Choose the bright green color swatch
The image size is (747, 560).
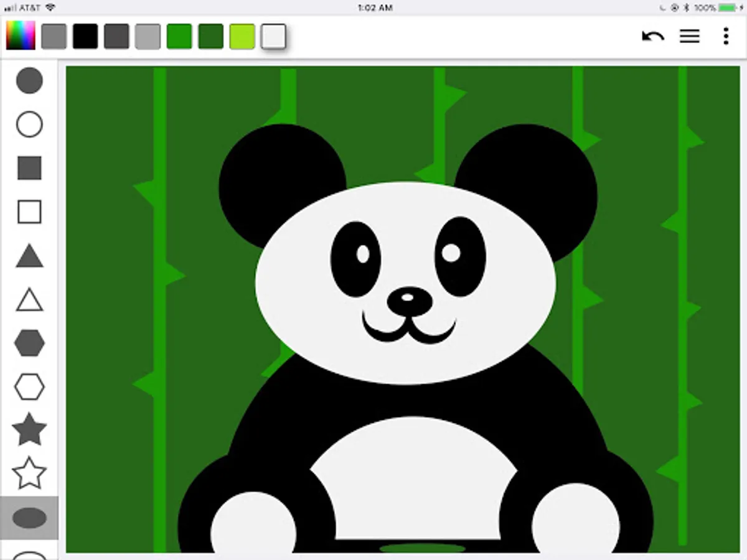[179, 36]
